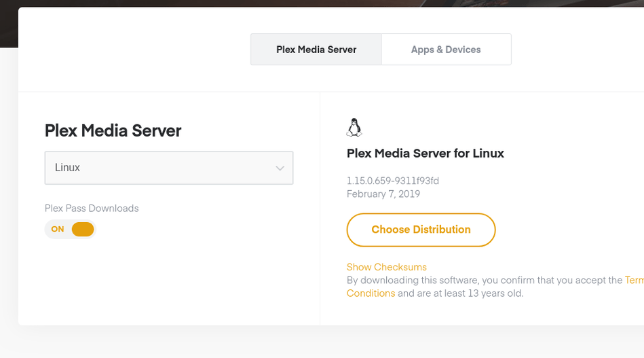Screen dimensions: 644x358
Task: Open the Conditions link
Action: tap(371, 293)
